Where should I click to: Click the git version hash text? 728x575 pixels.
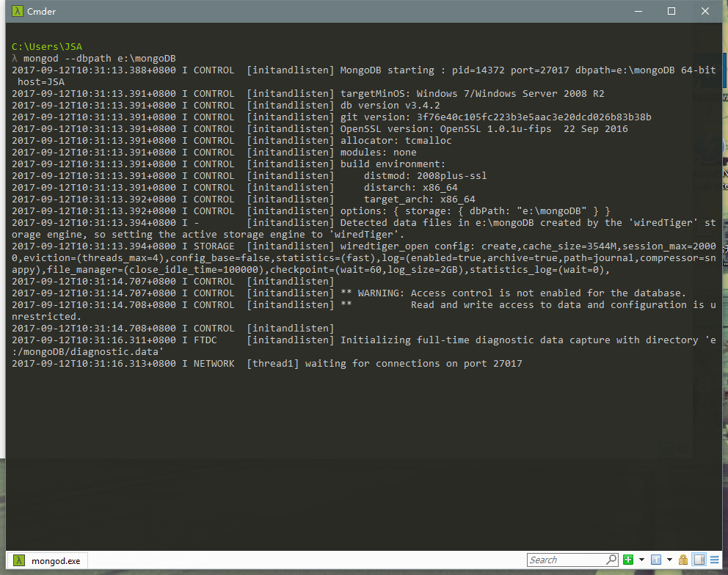(534, 117)
